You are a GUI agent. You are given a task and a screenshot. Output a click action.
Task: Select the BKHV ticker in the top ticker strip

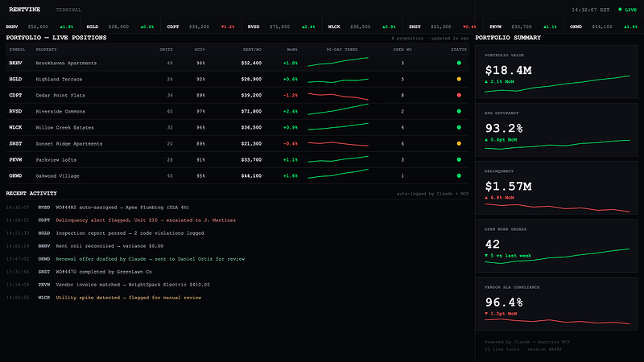click(39, 27)
